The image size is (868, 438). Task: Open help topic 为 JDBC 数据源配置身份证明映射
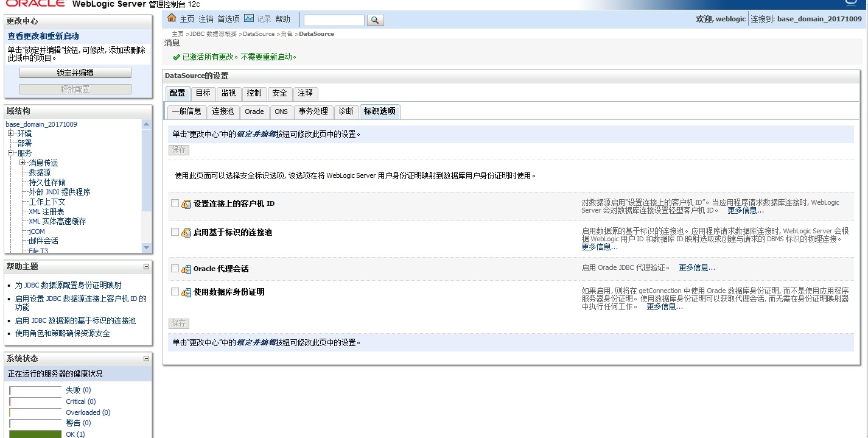(68, 285)
